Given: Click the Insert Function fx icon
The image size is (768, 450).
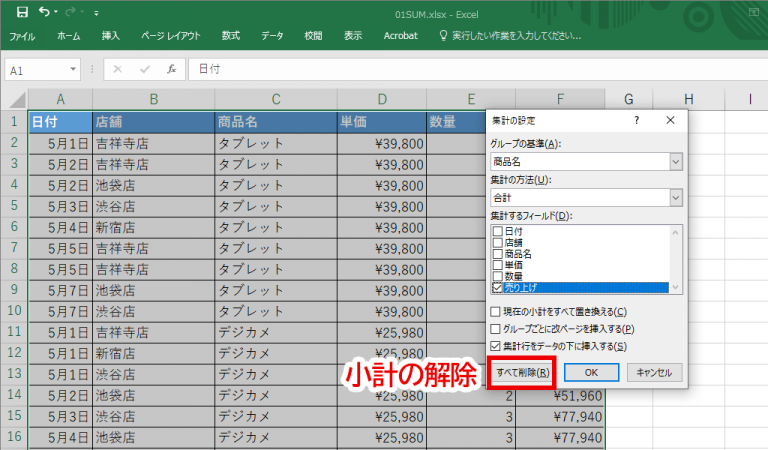Looking at the screenshot, I should click(171, 70).
